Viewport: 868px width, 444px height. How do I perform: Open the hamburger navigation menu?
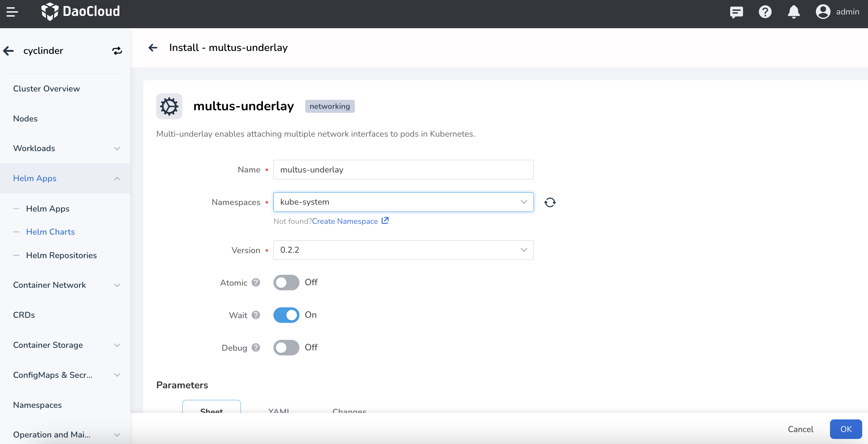(x=12, y=12)
